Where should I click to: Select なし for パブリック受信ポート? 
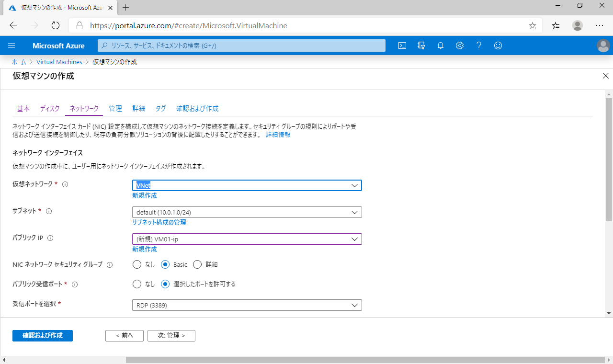[137, 284]
